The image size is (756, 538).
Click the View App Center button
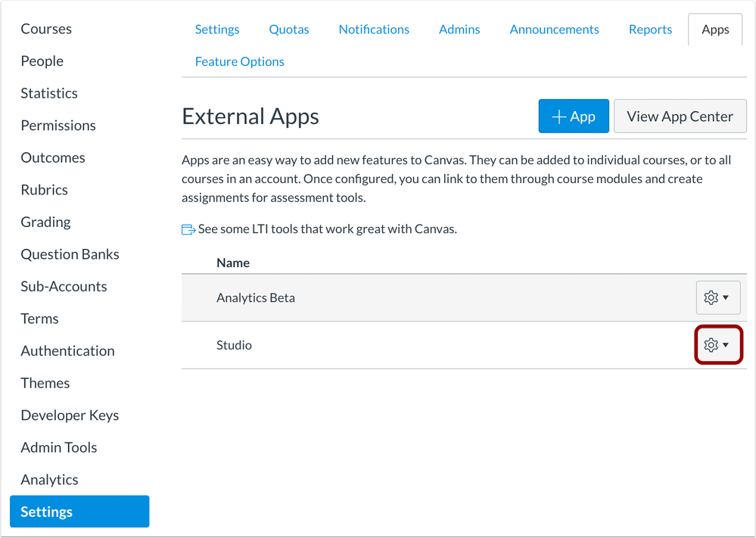coord(680,116)
